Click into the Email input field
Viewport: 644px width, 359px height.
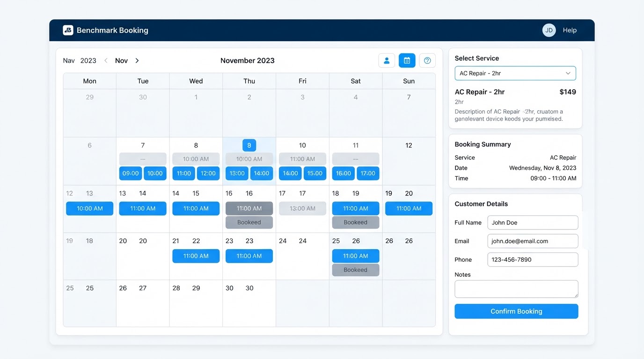tap(533, 241)
